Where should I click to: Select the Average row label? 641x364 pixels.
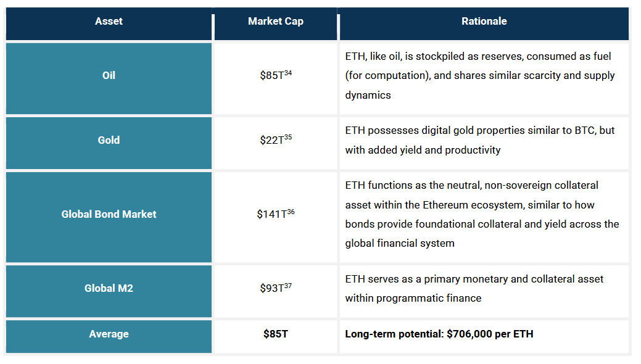[109, 334]
